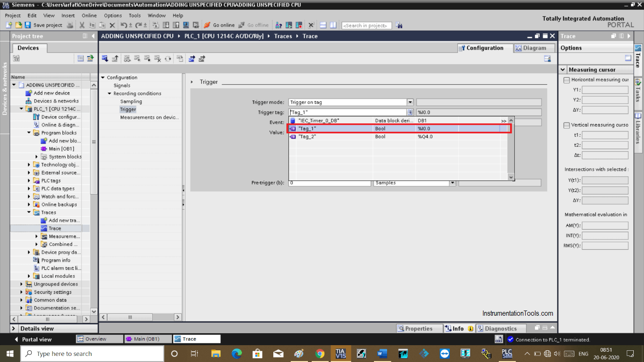Click the Go online button
Screen dimensions: 644x362
(219, 25)
